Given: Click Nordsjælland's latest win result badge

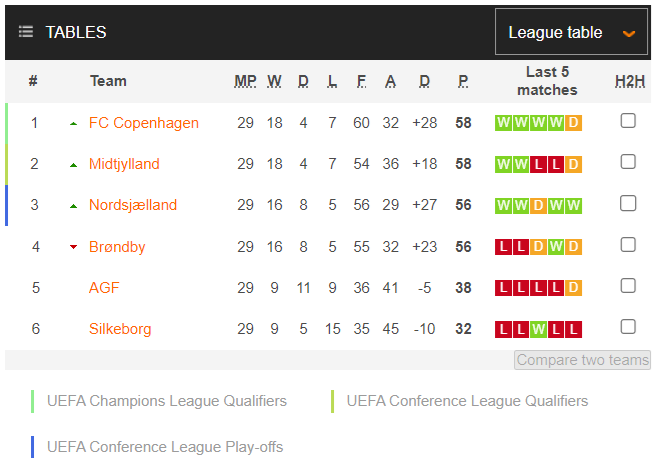Looking at the screenshot, I should tap(573, 205).
